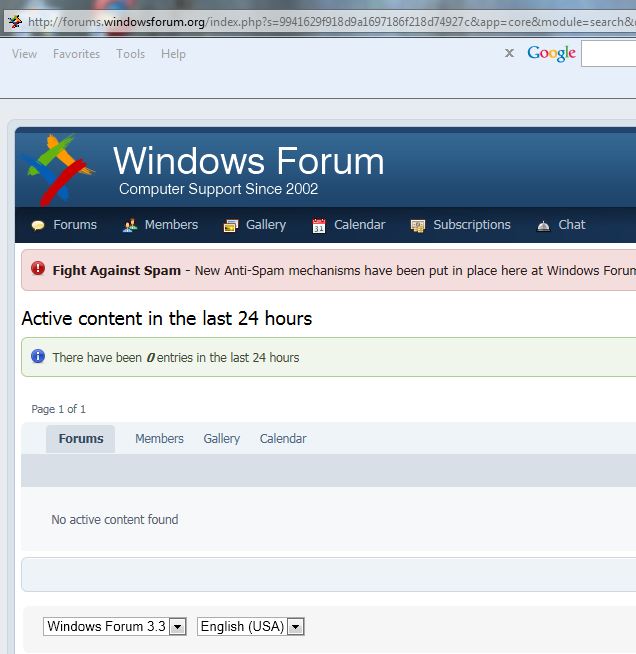
Task: Close the Google toolbar with the X
Action: 509,53
